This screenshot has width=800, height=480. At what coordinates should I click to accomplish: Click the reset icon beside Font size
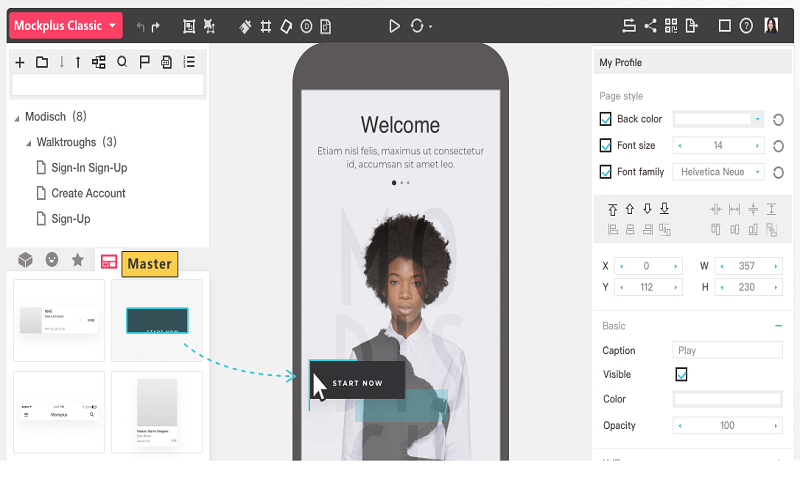[x=778, y=146]
